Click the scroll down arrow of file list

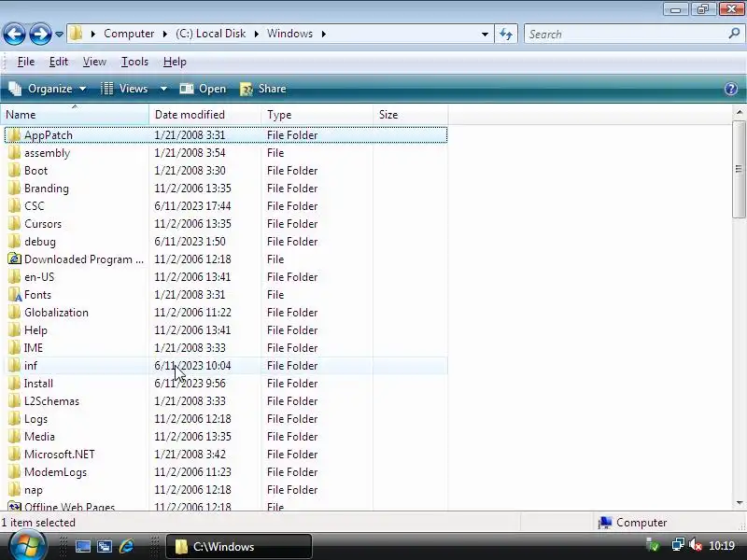coord(739,503)
